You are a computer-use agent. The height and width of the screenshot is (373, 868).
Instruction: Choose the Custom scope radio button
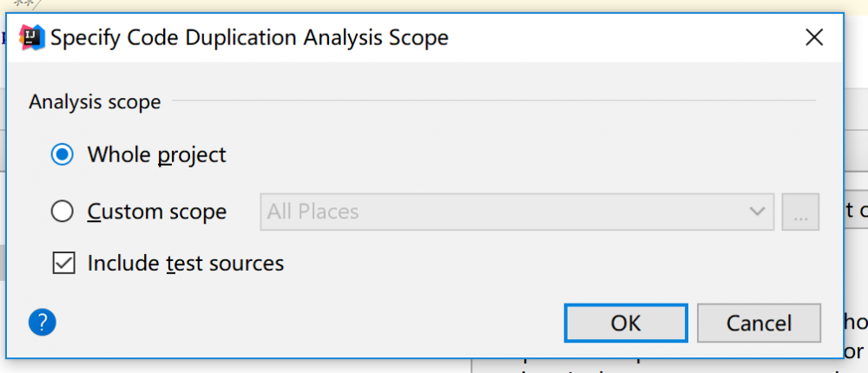pos(62,212)
